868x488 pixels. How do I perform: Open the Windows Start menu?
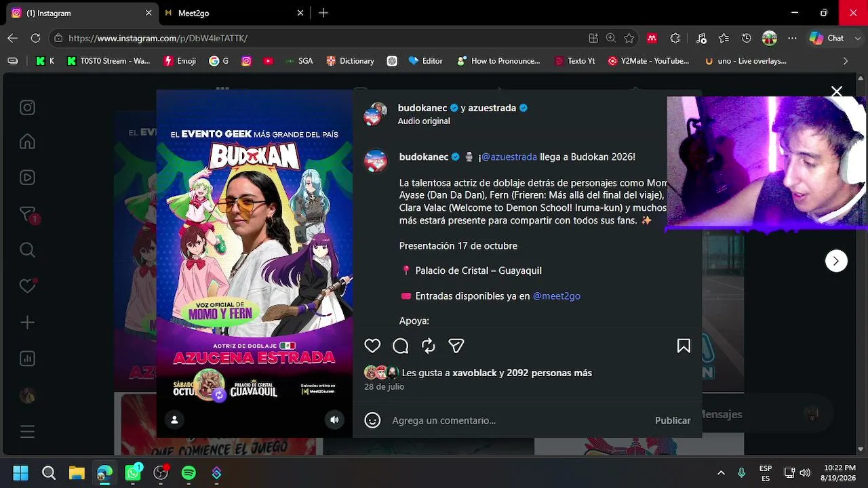pos(20,472)
